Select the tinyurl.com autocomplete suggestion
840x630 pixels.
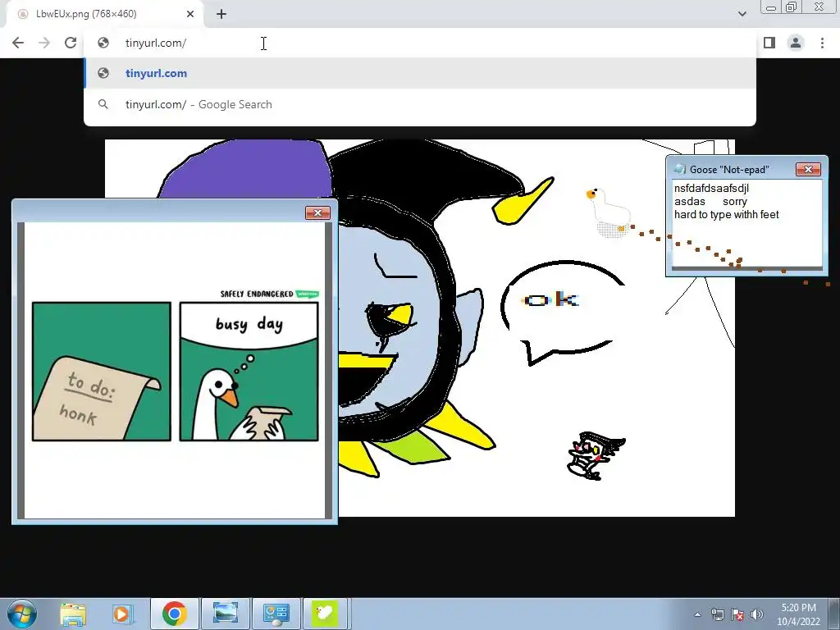pyautogui.click(x=419, y=73)
